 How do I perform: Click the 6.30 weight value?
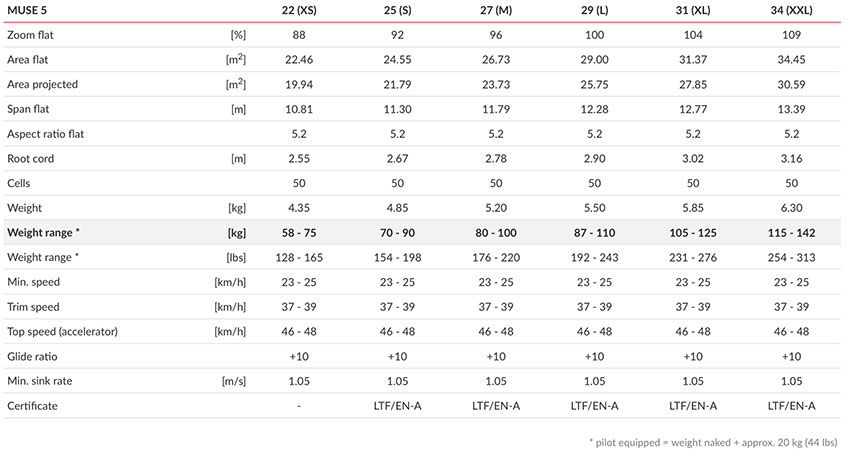(x=791, y=208)
